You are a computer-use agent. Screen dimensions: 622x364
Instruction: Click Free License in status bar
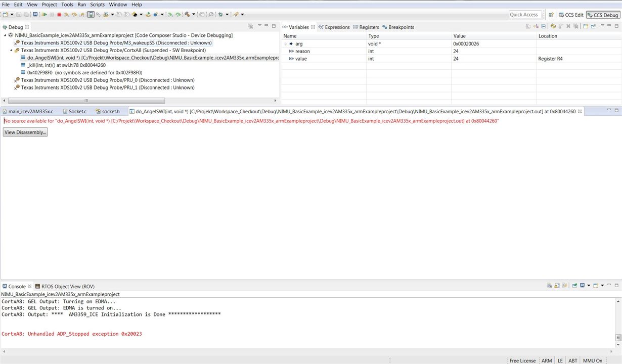point(522,360)
